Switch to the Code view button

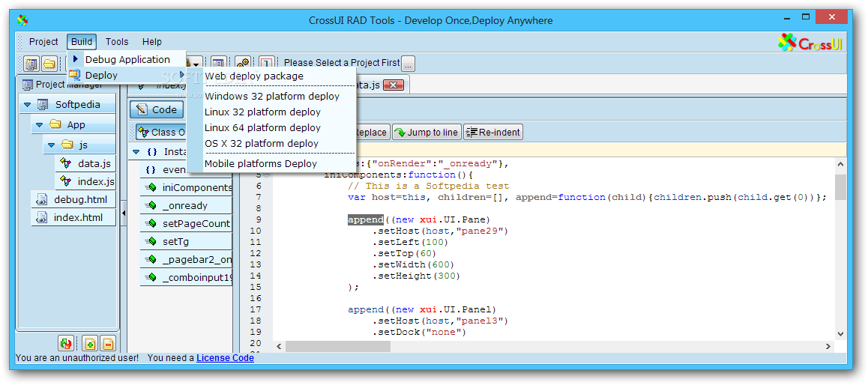click(x=157, y=109)
